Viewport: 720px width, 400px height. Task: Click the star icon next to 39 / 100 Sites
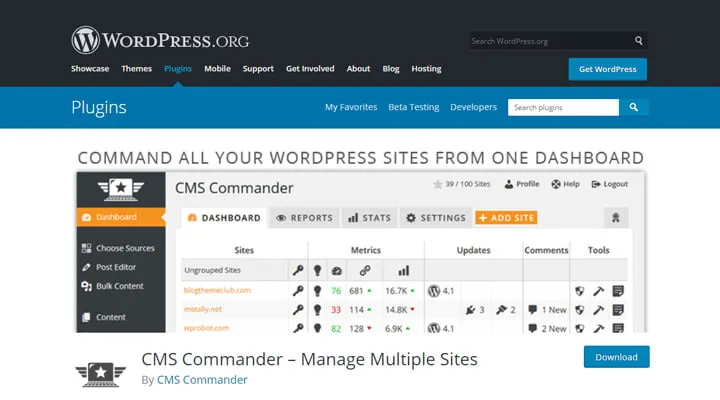coord(438,184)
